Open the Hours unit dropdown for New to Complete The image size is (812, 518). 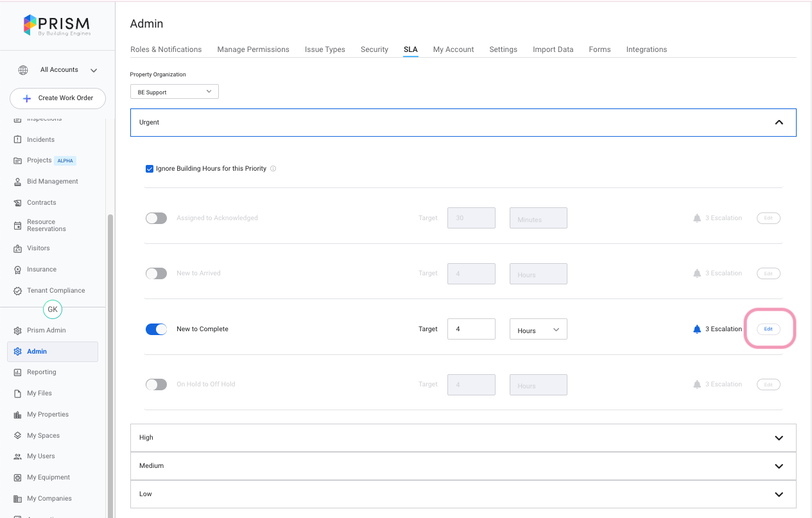pos(538,329)
